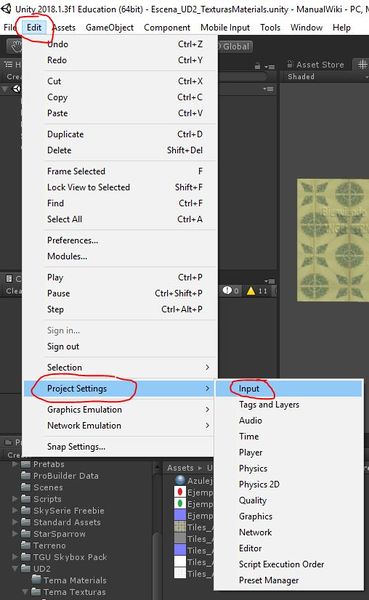Image resolution: width=369 pixels, height=600 pixels.
Task: Open the Component menu
Action: (x=167, y=28)
